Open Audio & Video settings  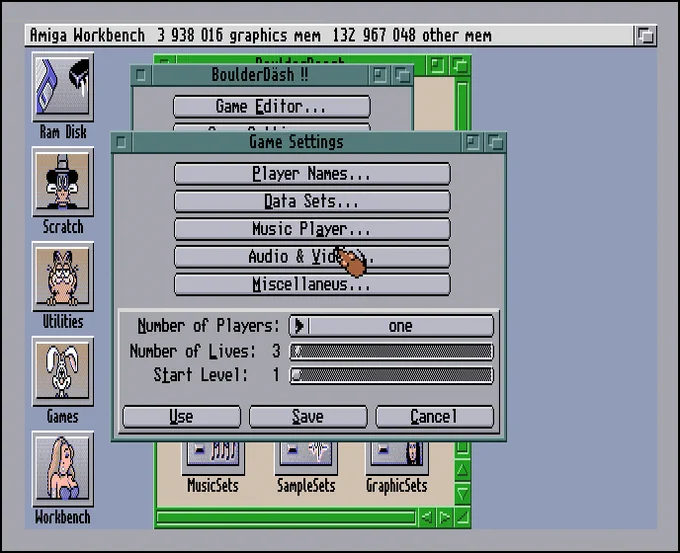(x=312, y=257)
